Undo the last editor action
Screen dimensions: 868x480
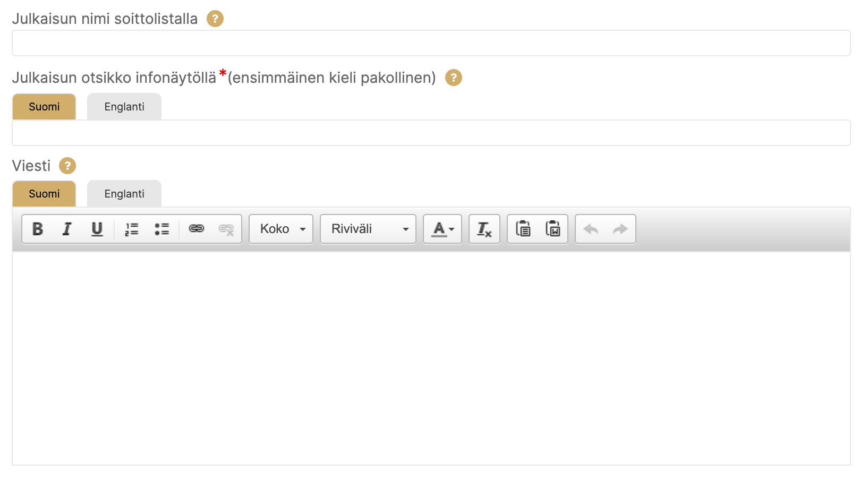click(x=591, y=229)
